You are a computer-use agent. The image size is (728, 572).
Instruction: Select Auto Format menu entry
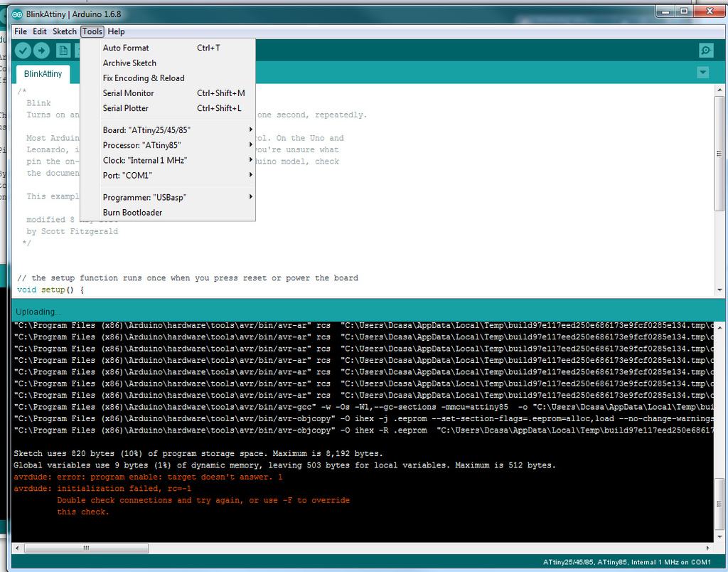click(126, 48)
